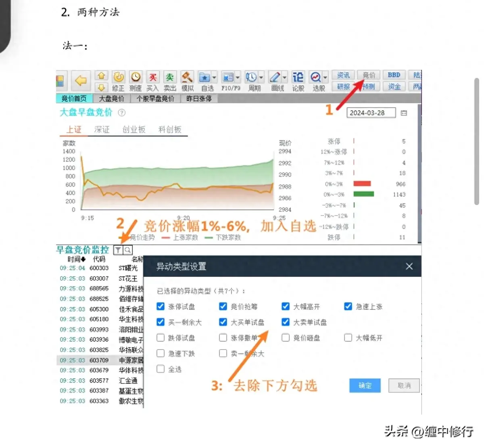This screenshot has width=484, height=448.
Task: Click the 竞价 auction button
Action: pyautogui.click(x=369, y=75)
